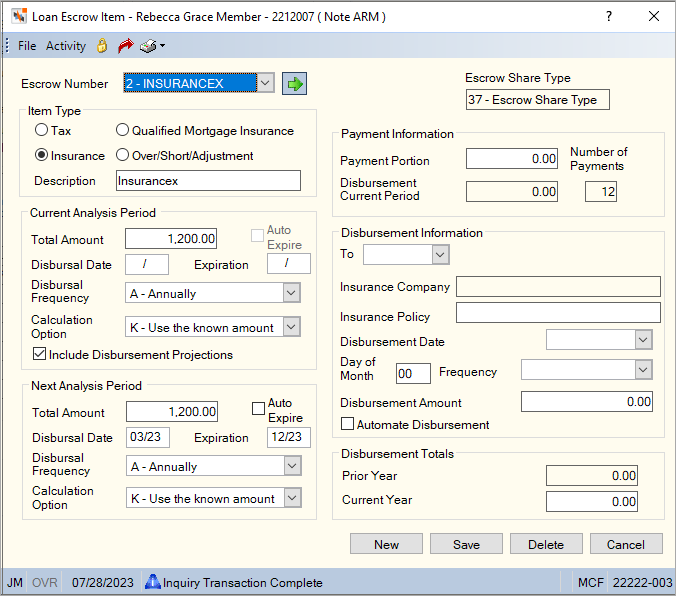Open the printer icon's dropdown arrow
Viewport: 676px width, 596px height.
click(163, 45)
